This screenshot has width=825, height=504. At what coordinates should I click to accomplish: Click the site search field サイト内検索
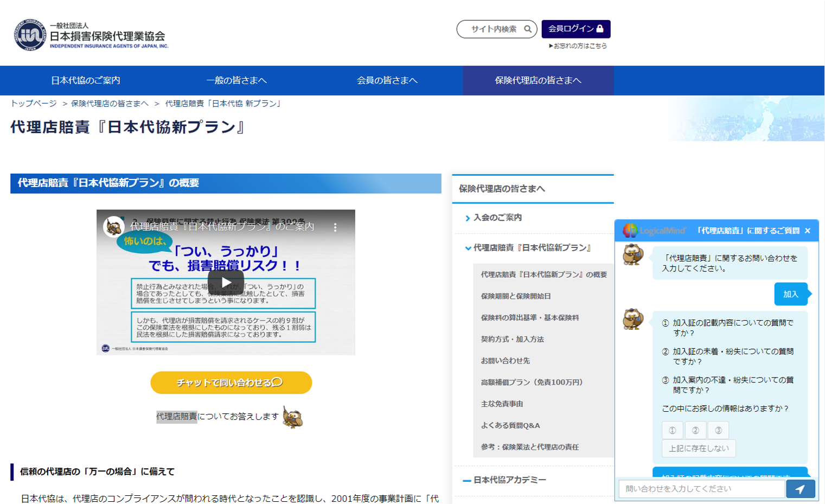[496, 29]
